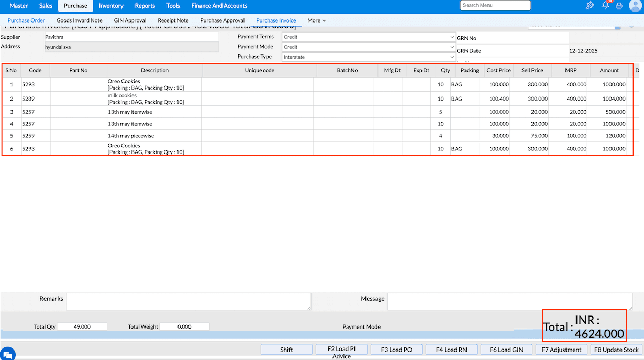644x360 pixels.
Task: Open the Inventory menu
Action: [x=111, y=6]
